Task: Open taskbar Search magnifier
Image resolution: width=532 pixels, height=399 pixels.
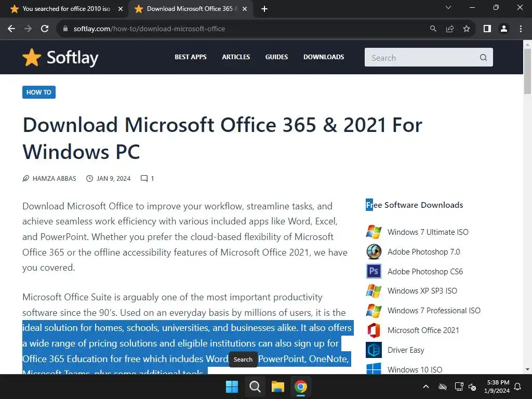Action: point(255,387)
